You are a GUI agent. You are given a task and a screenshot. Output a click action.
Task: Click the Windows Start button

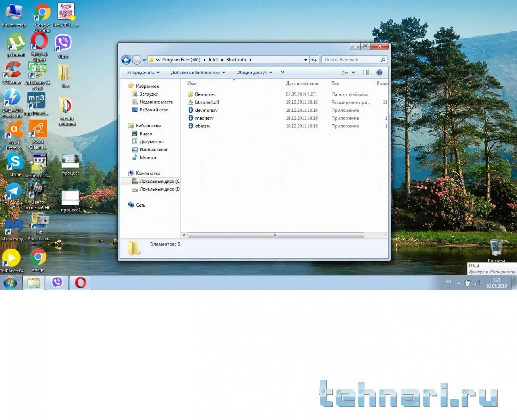click(x=10, y=282)
